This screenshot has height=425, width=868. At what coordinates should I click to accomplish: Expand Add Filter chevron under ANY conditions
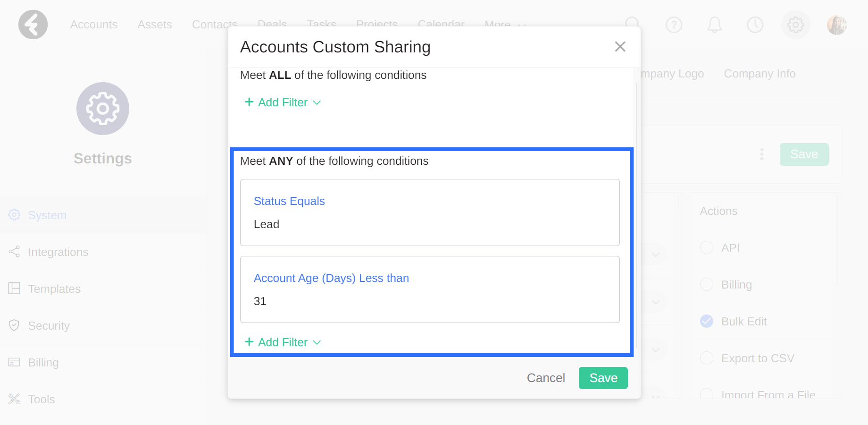(317, 342)
